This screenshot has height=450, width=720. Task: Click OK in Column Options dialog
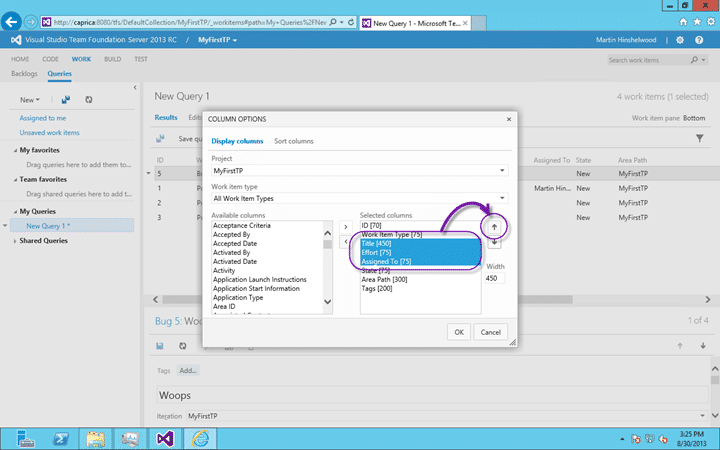pos(459,332)
